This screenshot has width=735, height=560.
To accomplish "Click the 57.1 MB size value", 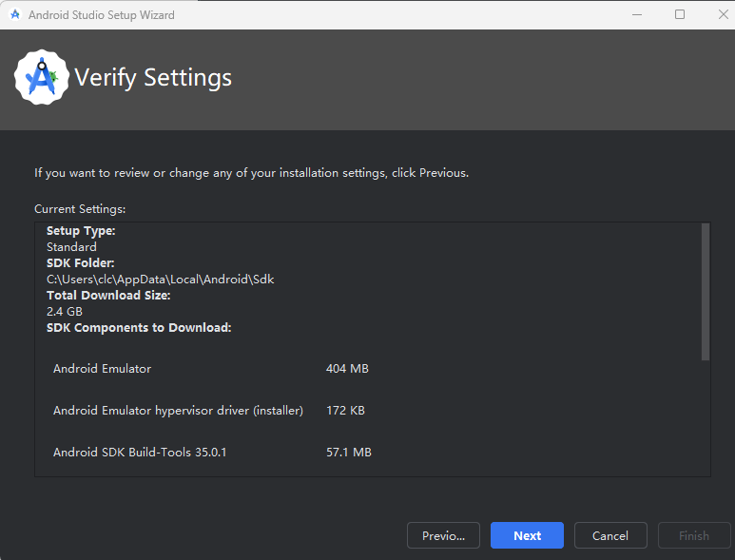I will [348, 453].
